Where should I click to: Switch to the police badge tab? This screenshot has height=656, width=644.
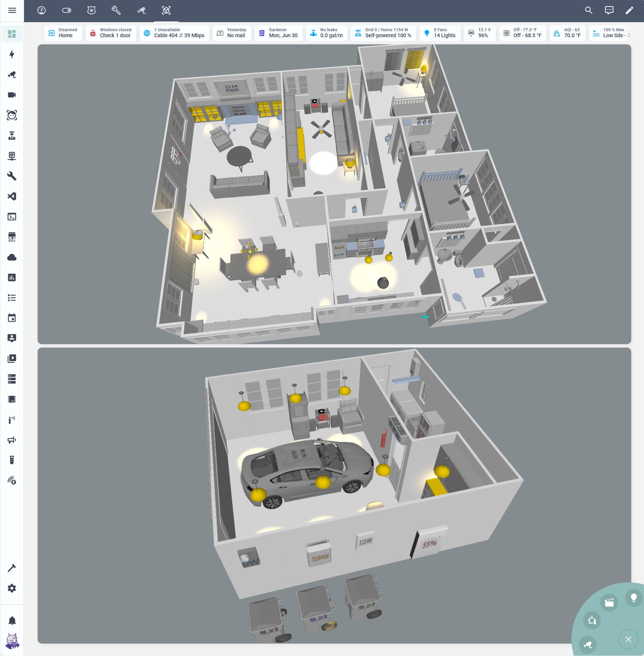(91, 10)
